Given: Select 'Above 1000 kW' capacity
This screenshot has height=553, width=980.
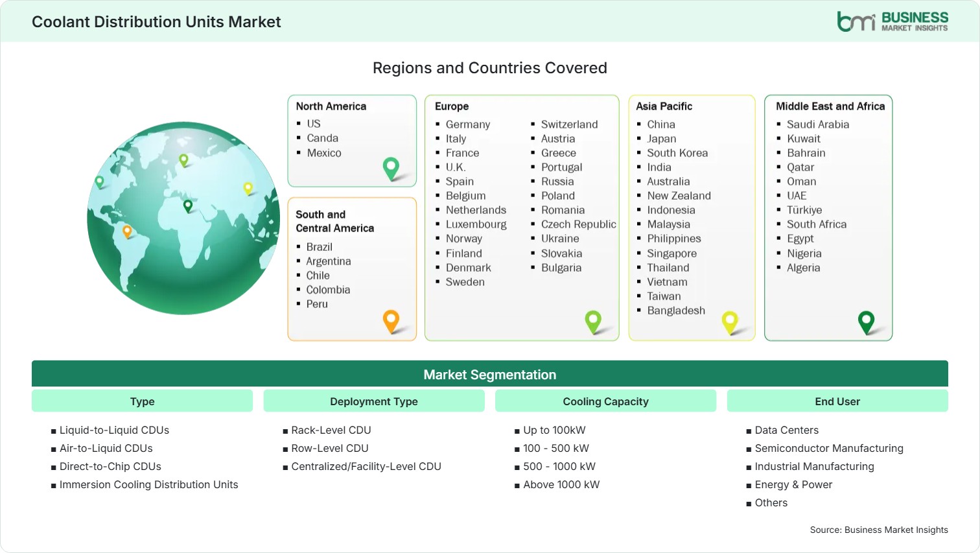Looking at the screenshot, I should point(561,484).
